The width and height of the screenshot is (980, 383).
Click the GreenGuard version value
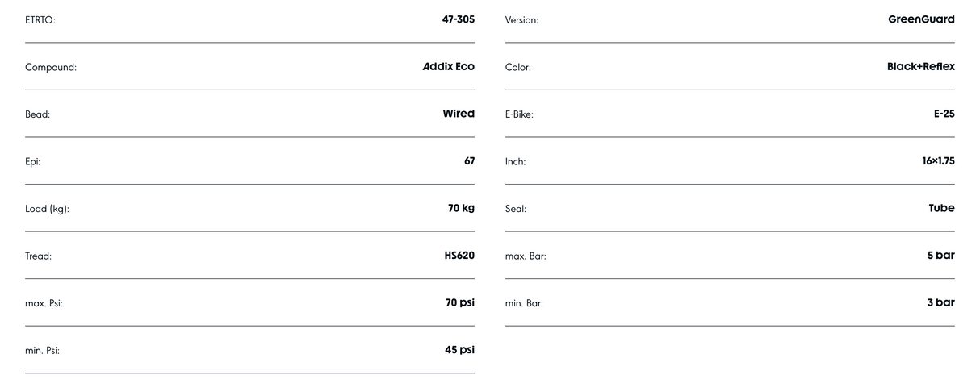click(x=921, y=19)
